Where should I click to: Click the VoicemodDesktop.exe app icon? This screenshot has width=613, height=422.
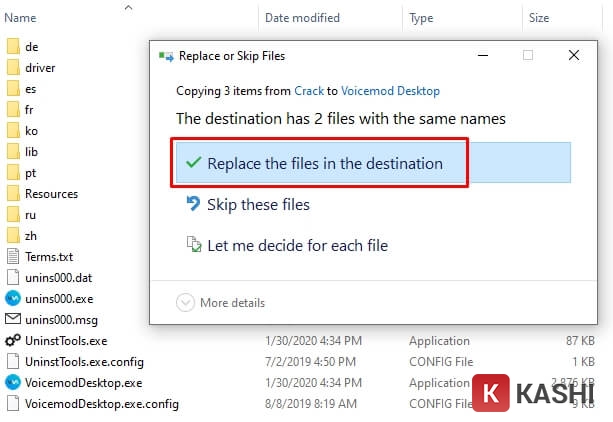tap(13, 382)
